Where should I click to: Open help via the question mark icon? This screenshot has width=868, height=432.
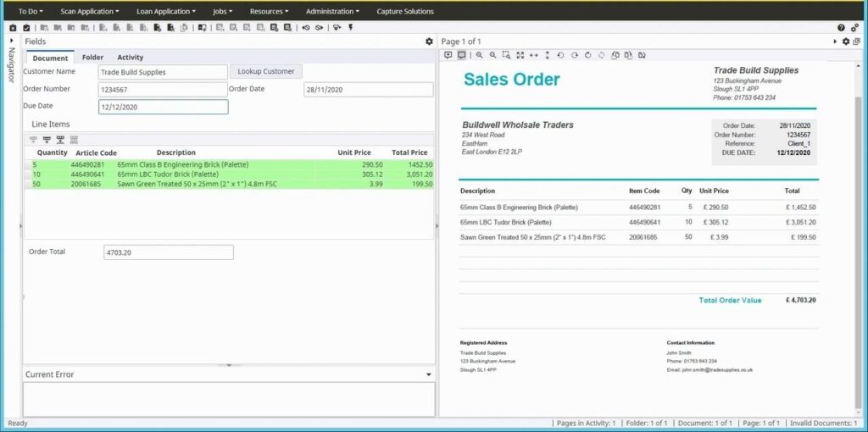(842, 27)
